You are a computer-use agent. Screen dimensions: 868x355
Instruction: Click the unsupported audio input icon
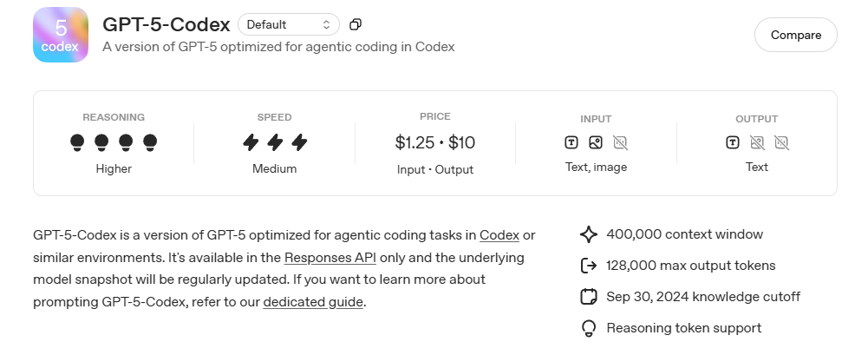[620, 142]
